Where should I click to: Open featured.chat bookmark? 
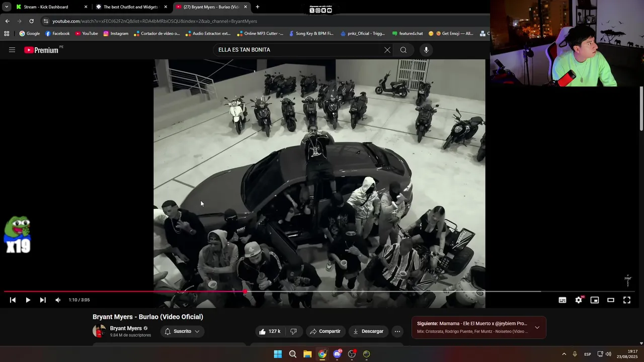click(x=408, y=34)
